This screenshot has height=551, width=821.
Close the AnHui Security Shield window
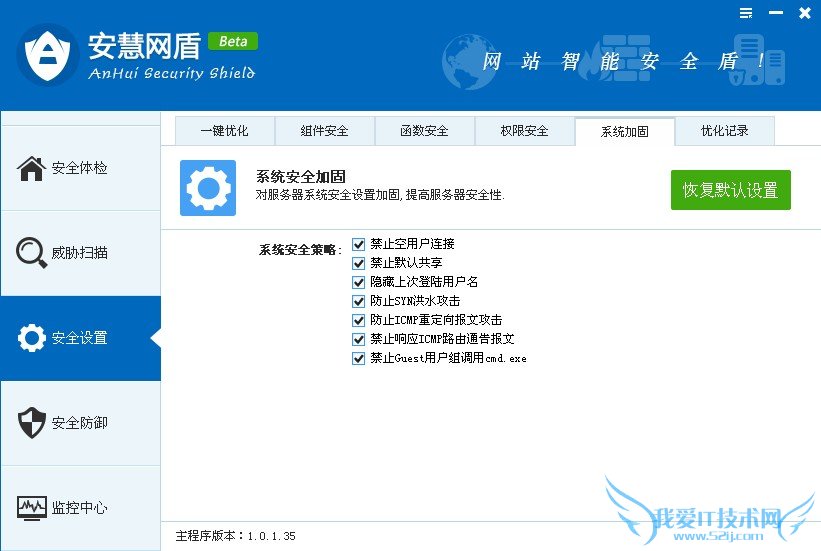tap(805, 13)
